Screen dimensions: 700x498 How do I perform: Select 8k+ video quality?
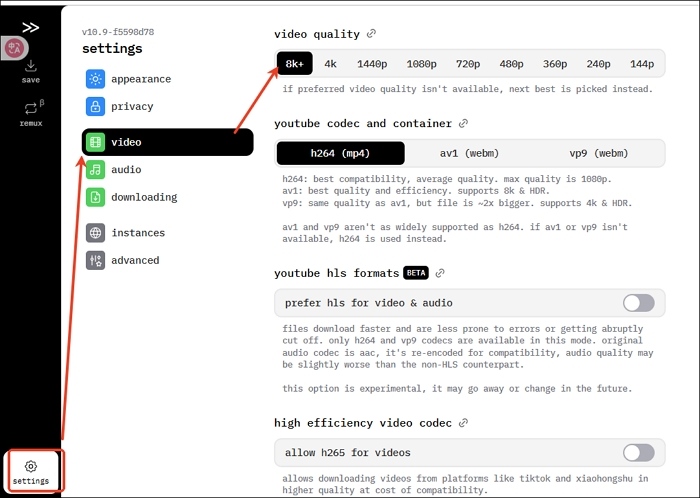coord(295,64)
